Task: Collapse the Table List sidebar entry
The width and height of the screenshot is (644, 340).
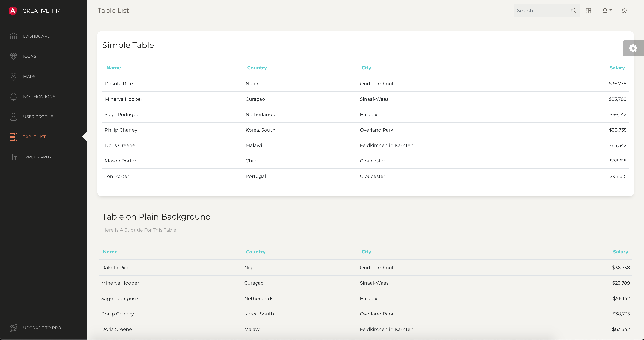Action: click(x=34, y=137)
